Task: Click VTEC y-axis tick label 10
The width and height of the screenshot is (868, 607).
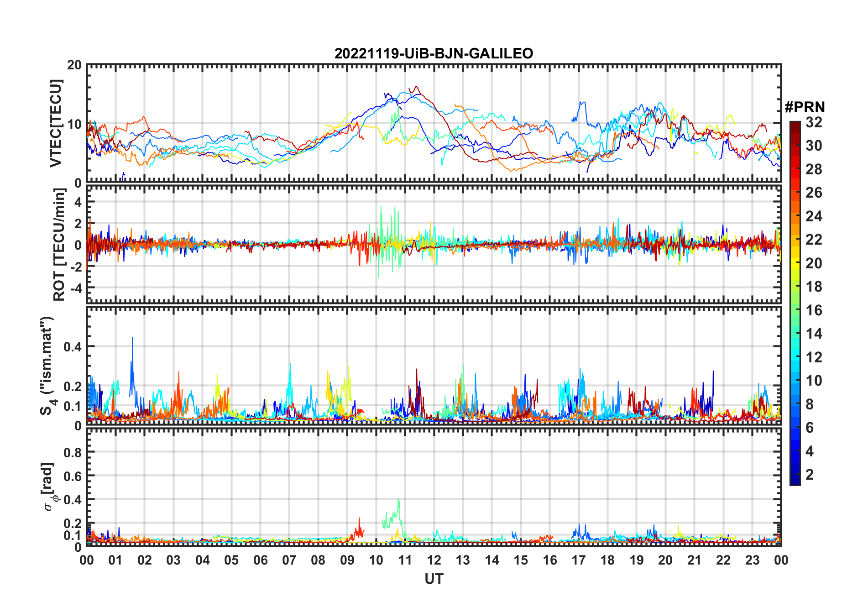Action: [74, 124]
